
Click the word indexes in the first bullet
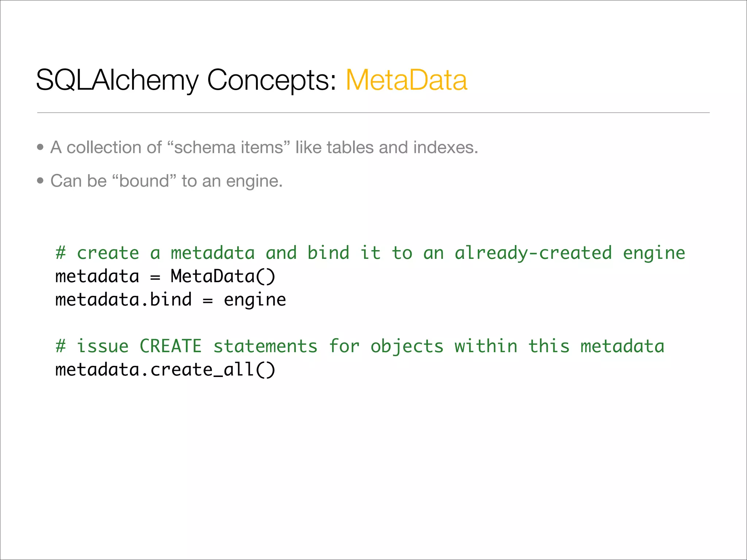pos(445,148)
